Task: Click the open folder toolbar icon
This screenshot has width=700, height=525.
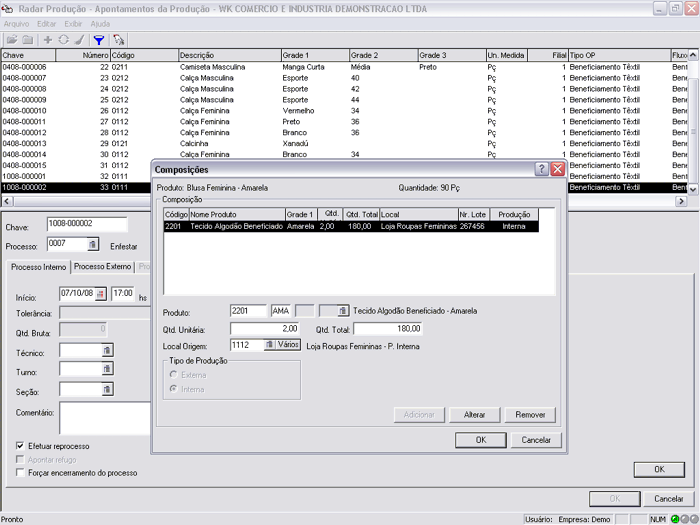Action: pyautogui.click(x=13, y=39)
